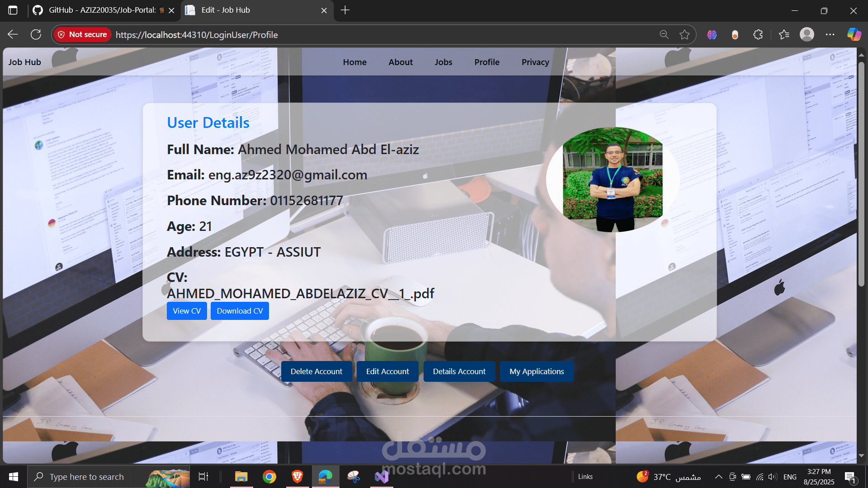Switch to the GitHub Job-Portal tab

click(x=102, y=10)
